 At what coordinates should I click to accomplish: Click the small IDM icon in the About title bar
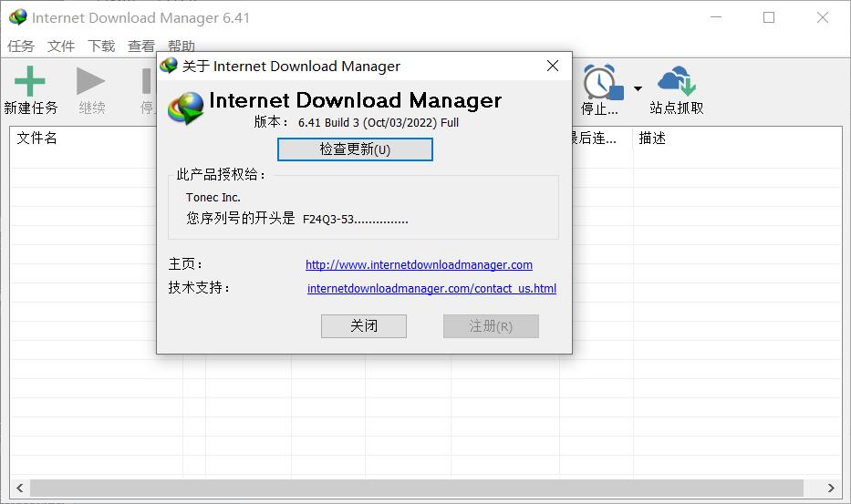tap(169, 66)
